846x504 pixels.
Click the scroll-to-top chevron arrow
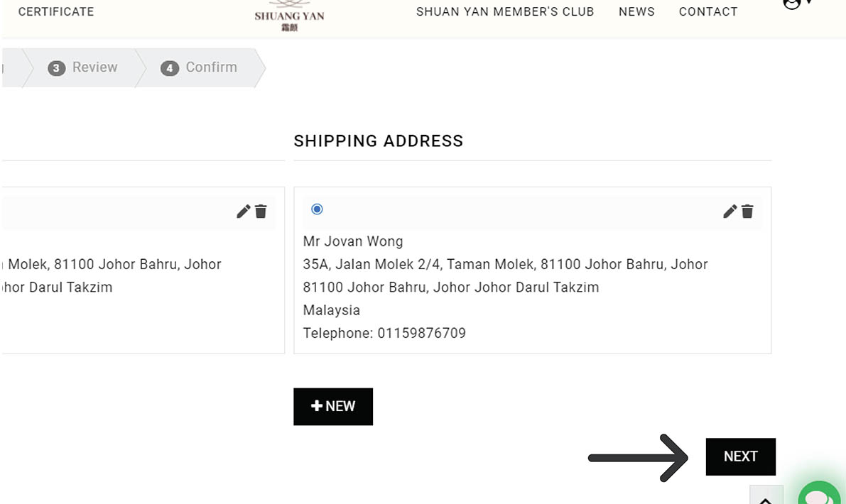(766, 497)
